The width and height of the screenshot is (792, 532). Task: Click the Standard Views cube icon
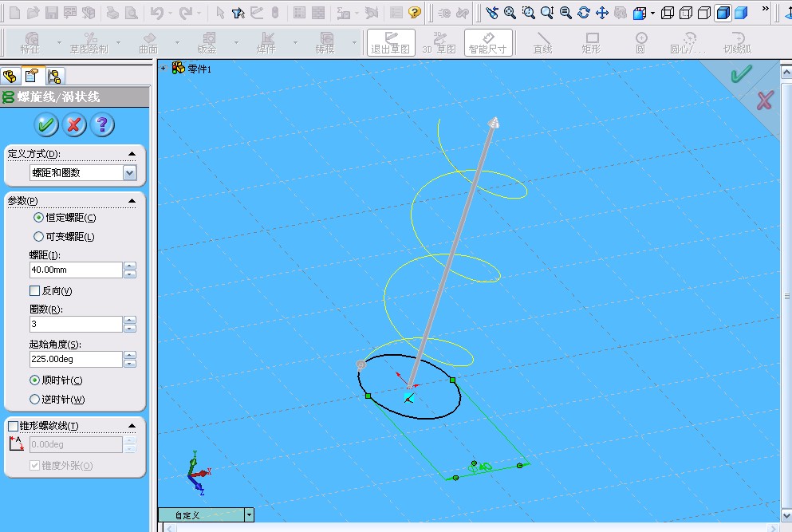[x=640, y=13]
